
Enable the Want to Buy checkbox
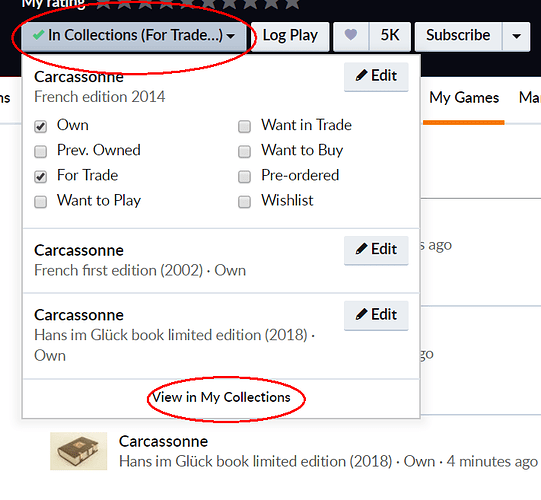click(x=244, y=151)
